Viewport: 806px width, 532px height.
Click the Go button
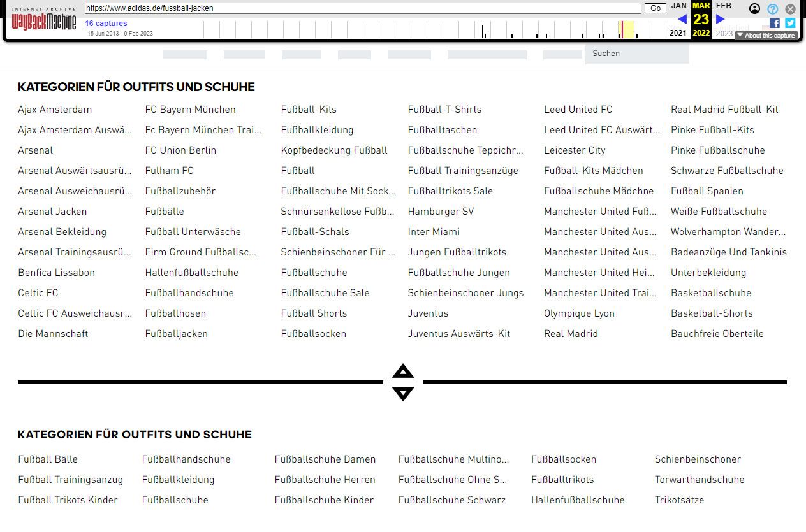coord(655,8)
